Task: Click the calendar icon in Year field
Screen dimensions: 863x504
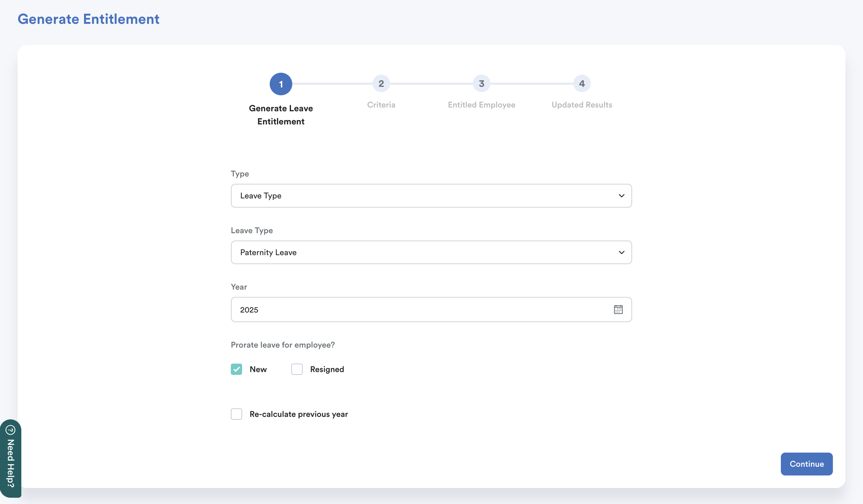Action: pos(618,310)
